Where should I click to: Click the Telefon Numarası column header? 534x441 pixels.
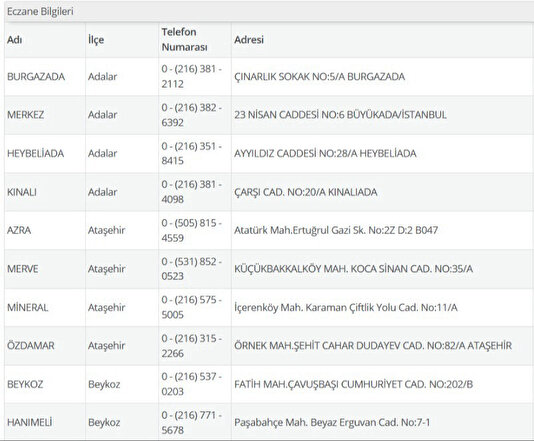click(x=184, y=40)
